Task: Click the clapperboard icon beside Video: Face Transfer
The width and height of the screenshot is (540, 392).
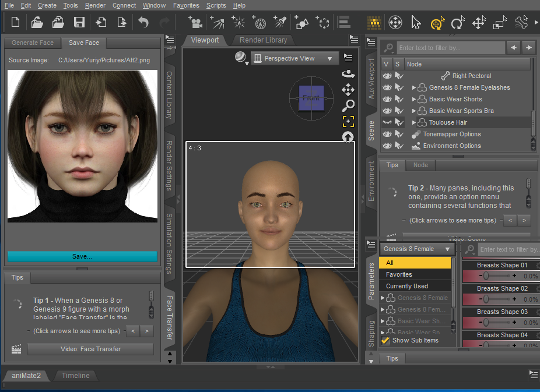Action: (x=16, y=349)
